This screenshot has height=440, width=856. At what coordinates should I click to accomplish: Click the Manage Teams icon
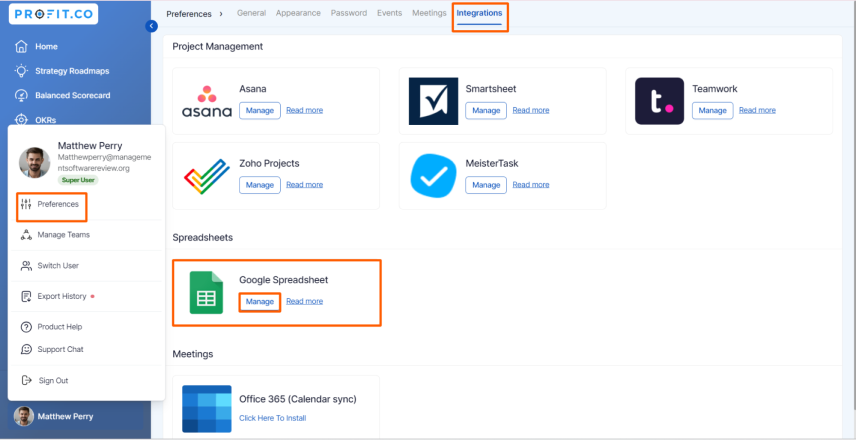pos(26,235)
